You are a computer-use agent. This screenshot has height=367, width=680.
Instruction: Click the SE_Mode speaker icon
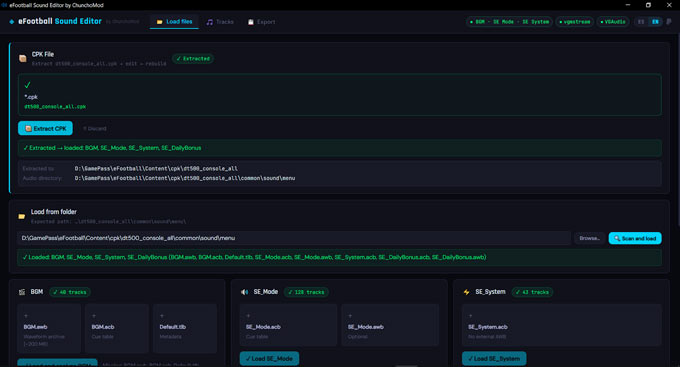[244, 292]
